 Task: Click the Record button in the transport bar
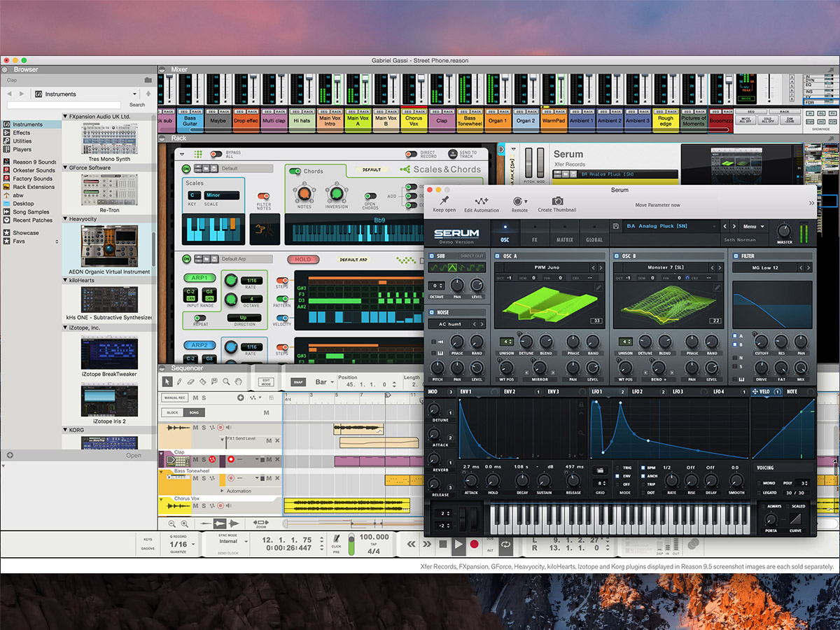pyautogui.click(x=474, y=544)
